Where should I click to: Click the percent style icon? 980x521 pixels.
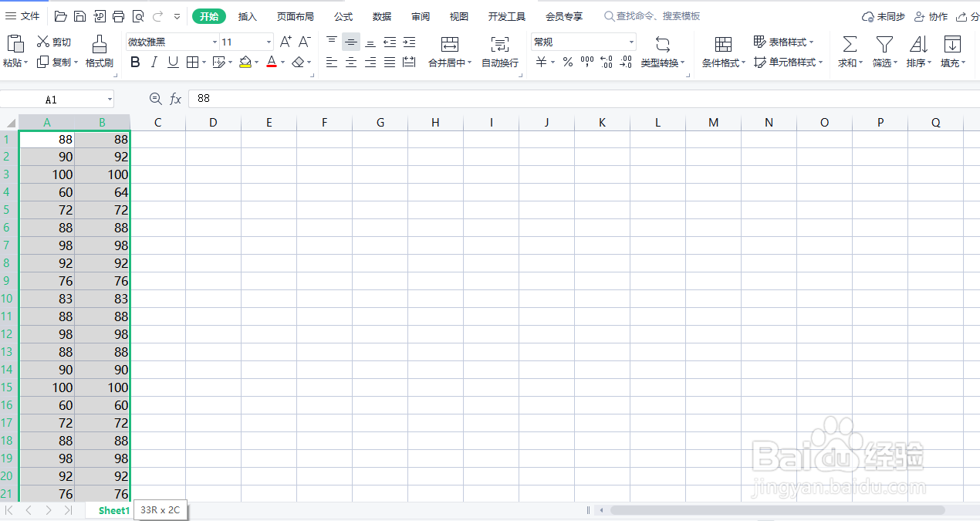pos(568,63)
